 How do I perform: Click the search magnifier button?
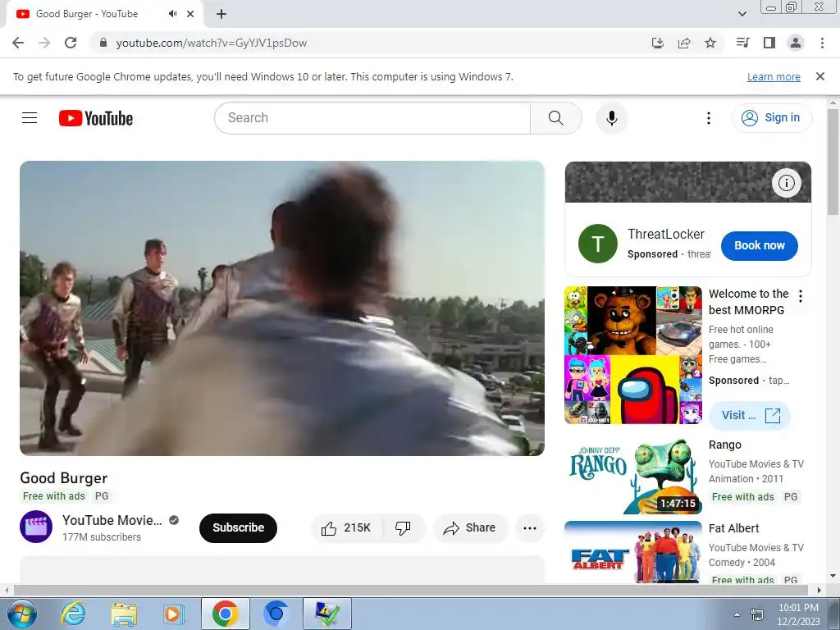555,118
